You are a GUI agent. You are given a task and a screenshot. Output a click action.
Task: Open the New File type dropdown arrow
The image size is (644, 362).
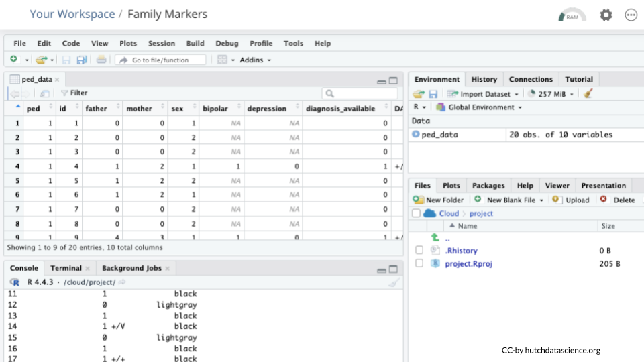pos(27,60)
